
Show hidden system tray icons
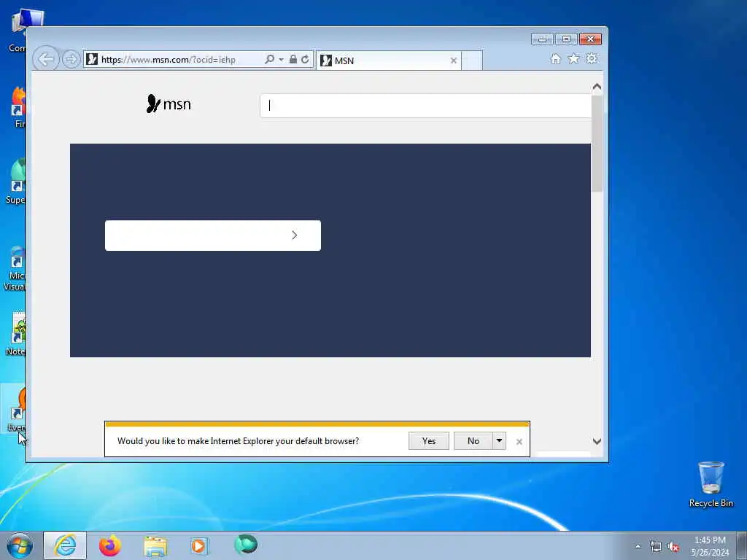tap(638, 546)
